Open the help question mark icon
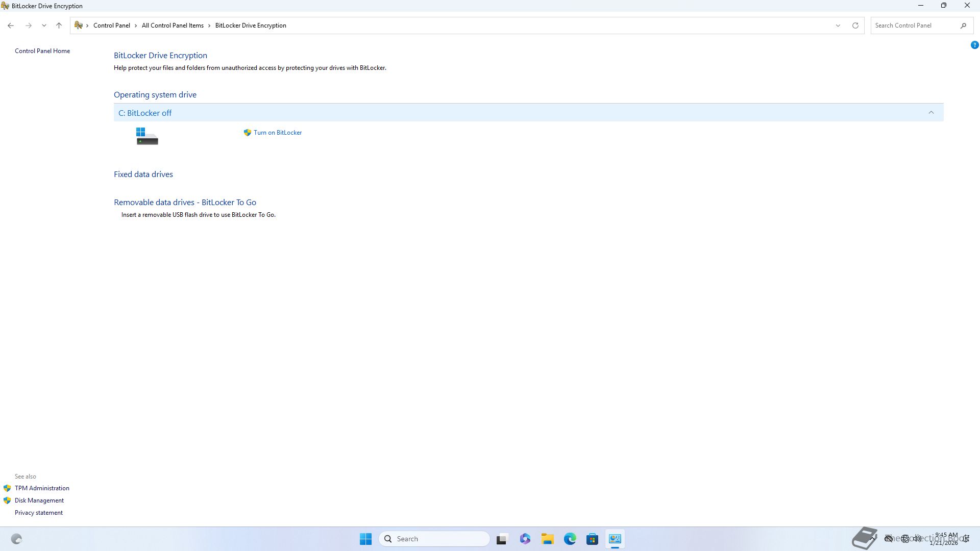 tap(974, 45)
